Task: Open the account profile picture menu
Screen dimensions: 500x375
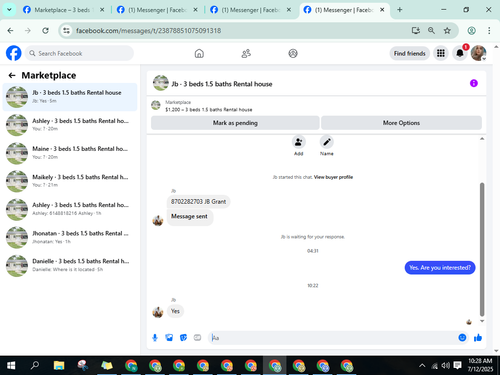Action: pyautogui.click(x=478, y=53)
